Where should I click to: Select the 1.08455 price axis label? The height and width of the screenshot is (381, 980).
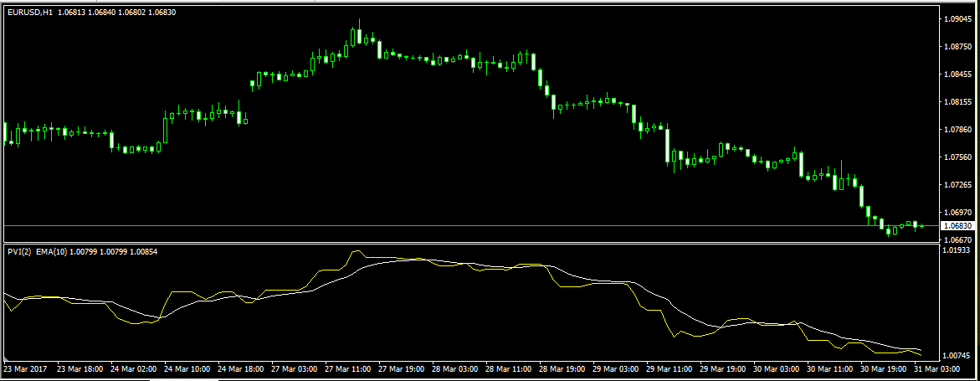959,75
